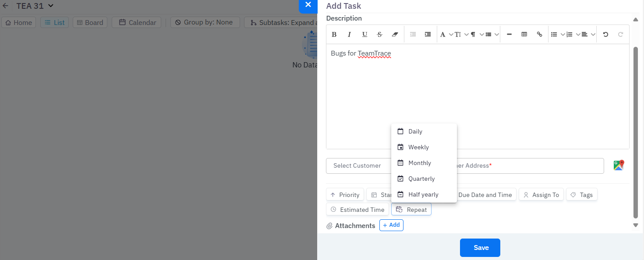This screenshot has height=260, width=644.
Task: Insert a table into the description
Action: pos(524,35)
